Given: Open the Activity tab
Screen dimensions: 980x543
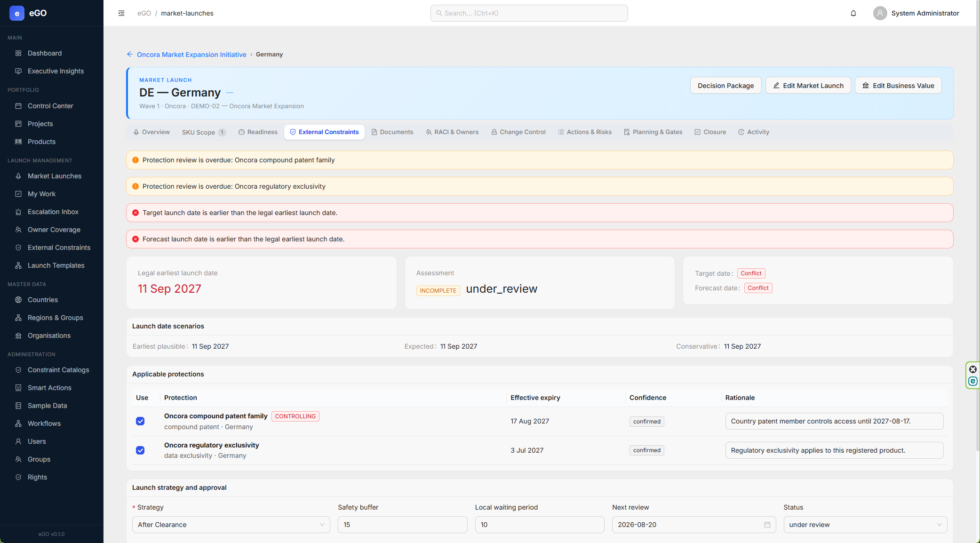Looking at the screenshot, I should click(754, 132).
